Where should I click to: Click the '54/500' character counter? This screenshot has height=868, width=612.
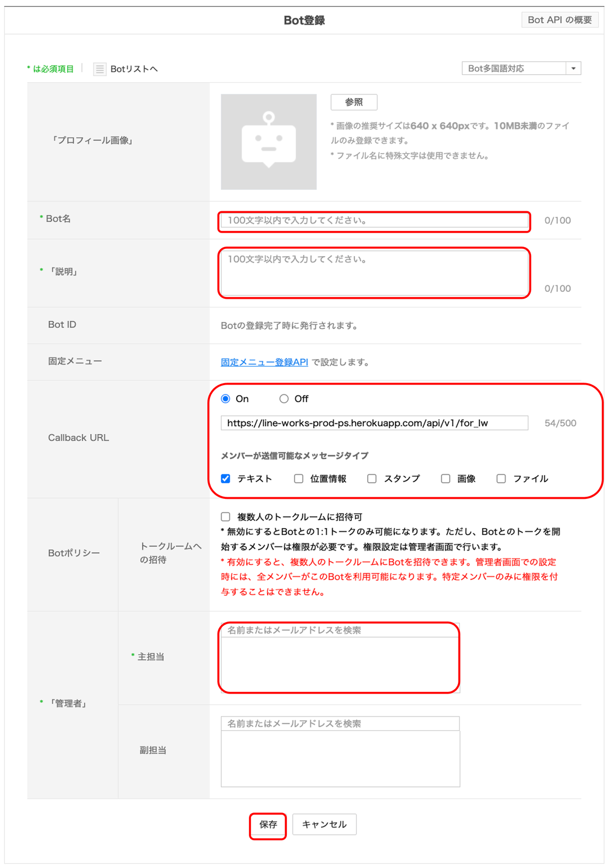(560, 424)
